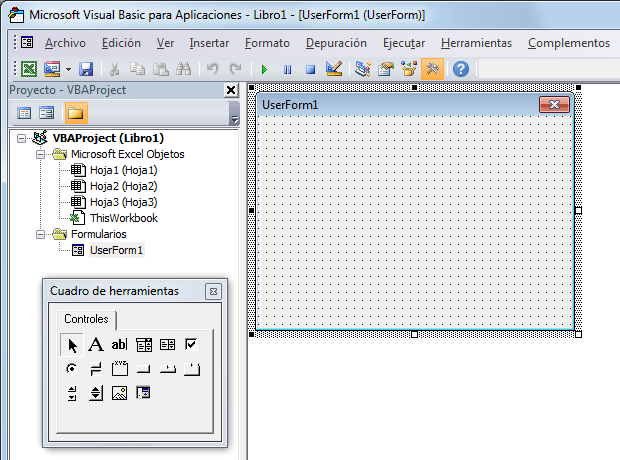The width and height of the screenshot is (620, 460).
Task: Choose the Label (A) control
Action: (96, 345)
